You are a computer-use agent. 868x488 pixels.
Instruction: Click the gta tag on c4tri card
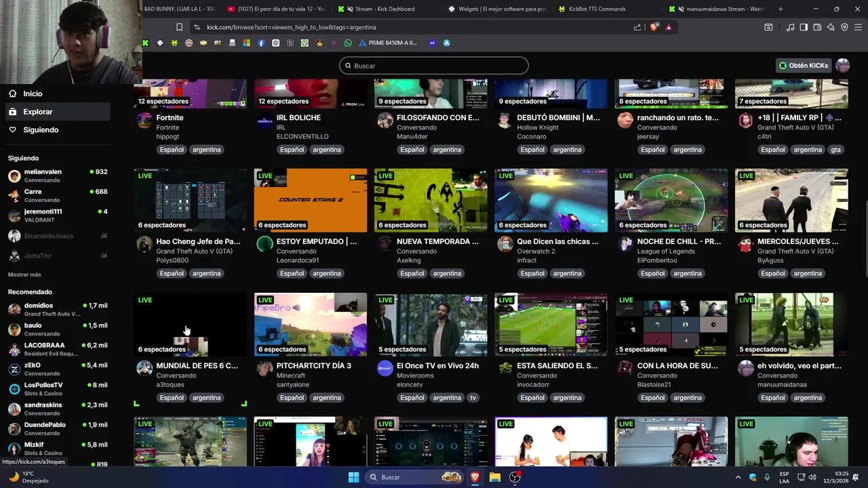835,150
